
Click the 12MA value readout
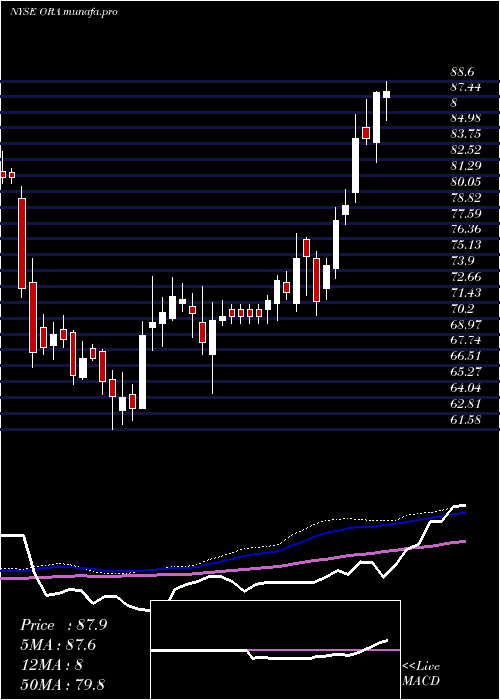coord(52,665)
